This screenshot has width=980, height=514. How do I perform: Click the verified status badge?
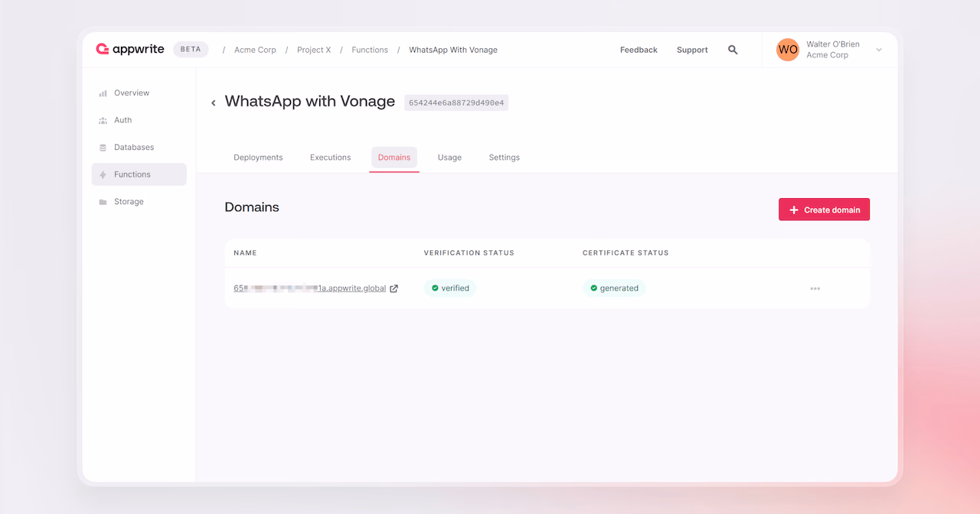(x=450, y=288)
